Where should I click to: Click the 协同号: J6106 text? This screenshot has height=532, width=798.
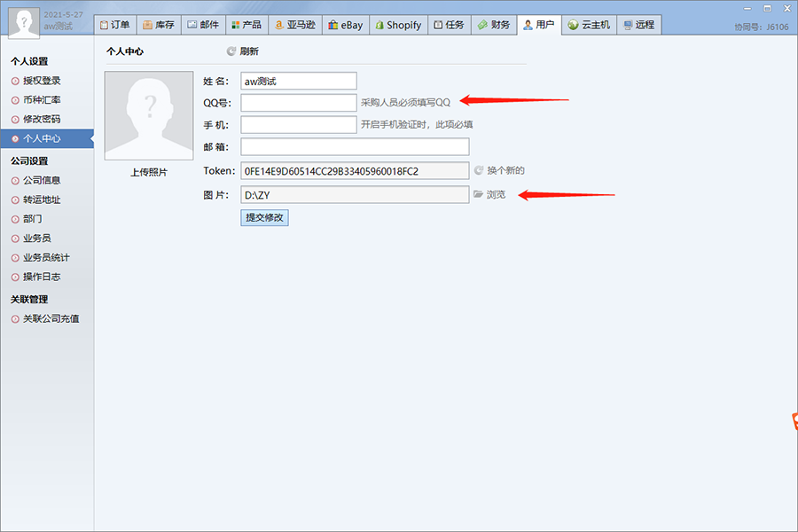tap(762, 27)
